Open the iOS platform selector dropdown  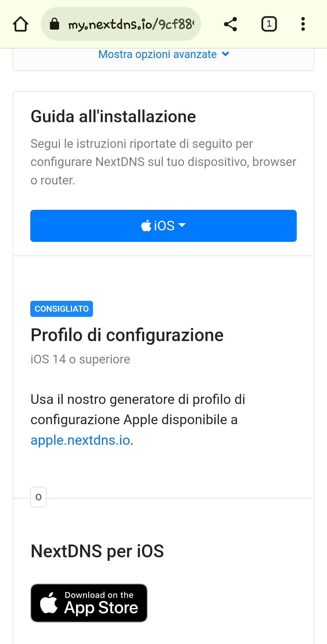click(x=163, y=226)
